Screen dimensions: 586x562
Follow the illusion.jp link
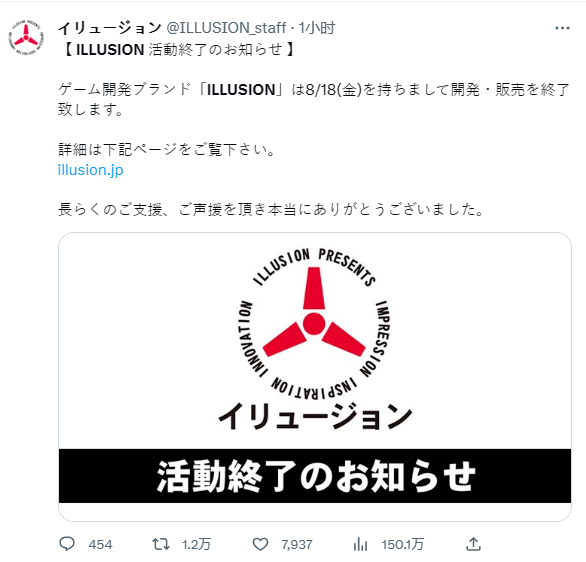90,170
